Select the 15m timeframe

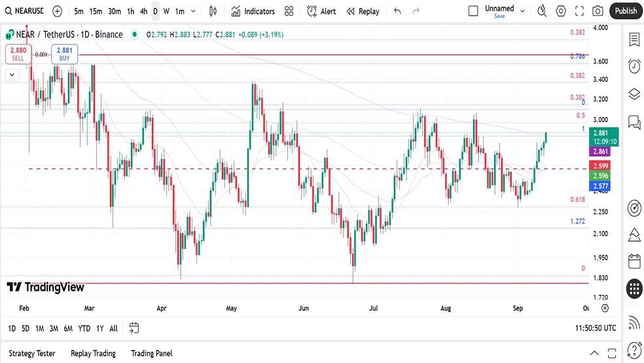click(96, 11)
